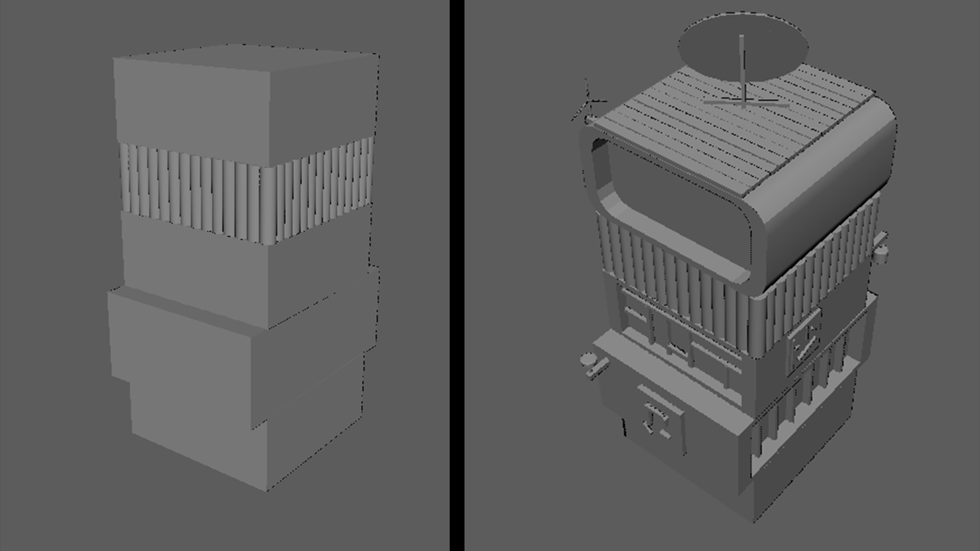Select the embossed R sign on lower front
This screenshot has width=980, height=551.
[657, 420]
